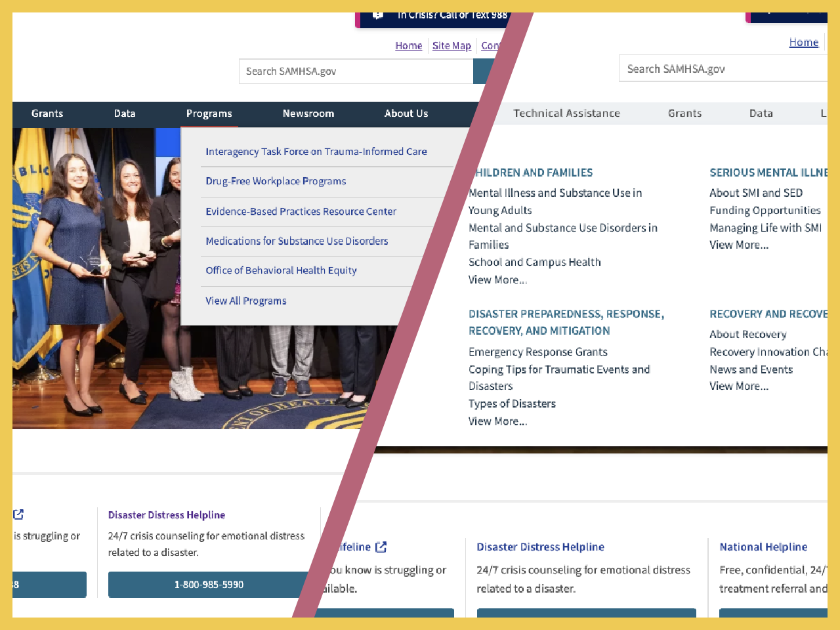The height and width of the screenshot is (630, 840).
Task: Open the Site Map link
Action: click(451, 46)
